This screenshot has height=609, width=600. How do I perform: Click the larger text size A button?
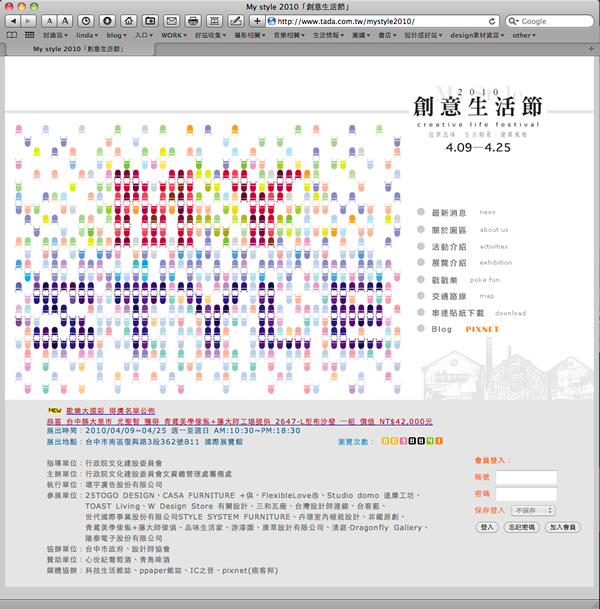pos(65,21)
